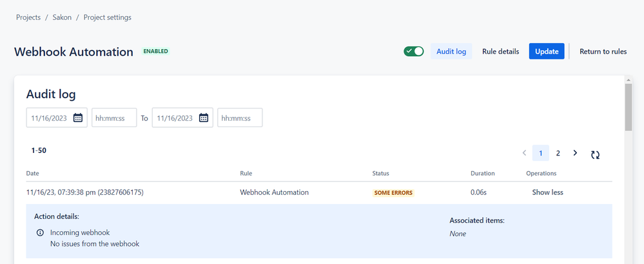Image resolution: width=644 pixels, height=264 pixels.
Task: Open the Audit log tab
Action: (x=451, y=52)
